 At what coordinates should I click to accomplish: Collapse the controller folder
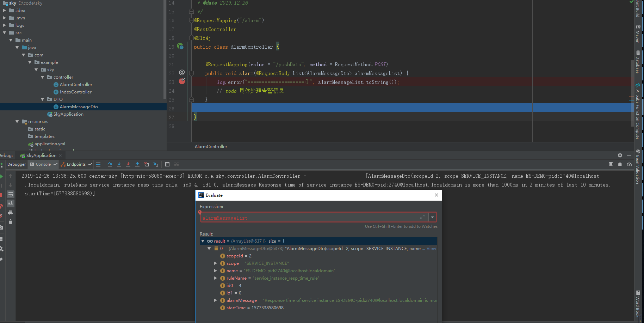[43, 77]
